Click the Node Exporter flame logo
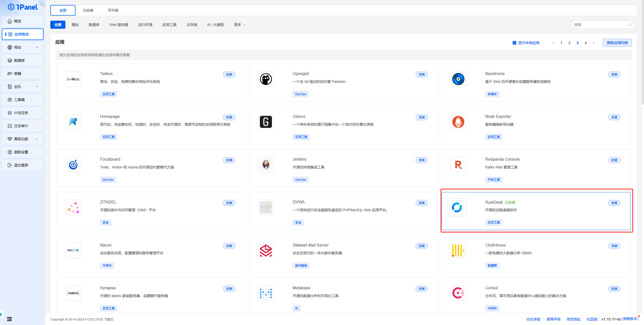The image size is (644, 325). (x=458, y=122)
